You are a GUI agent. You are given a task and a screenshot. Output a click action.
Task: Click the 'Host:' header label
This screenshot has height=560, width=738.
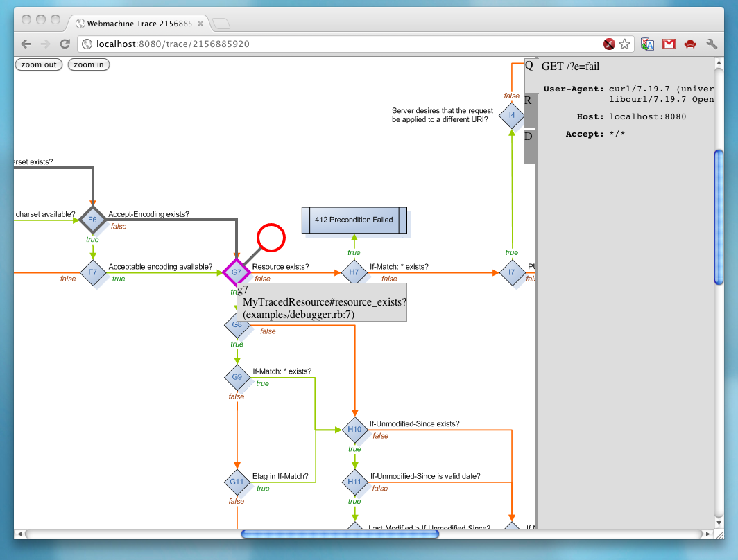(591, 116)
